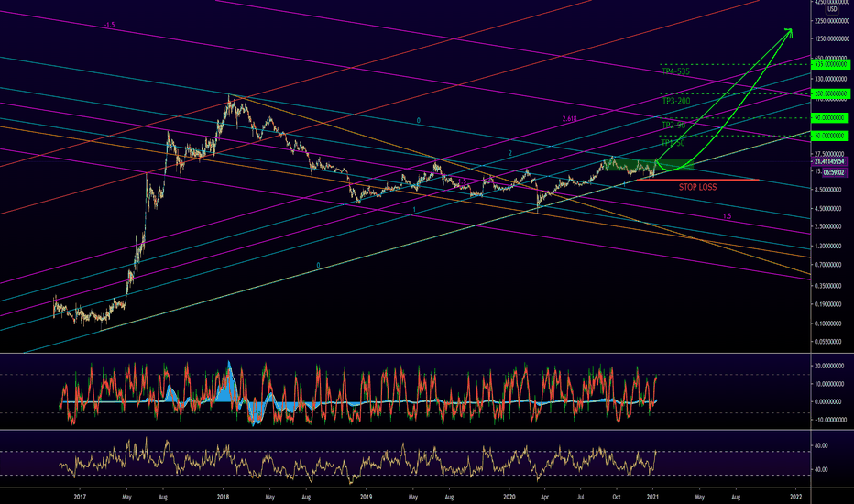Select the red stop loss horizontal line
This screenshot has height=504, width=854.
698,180
